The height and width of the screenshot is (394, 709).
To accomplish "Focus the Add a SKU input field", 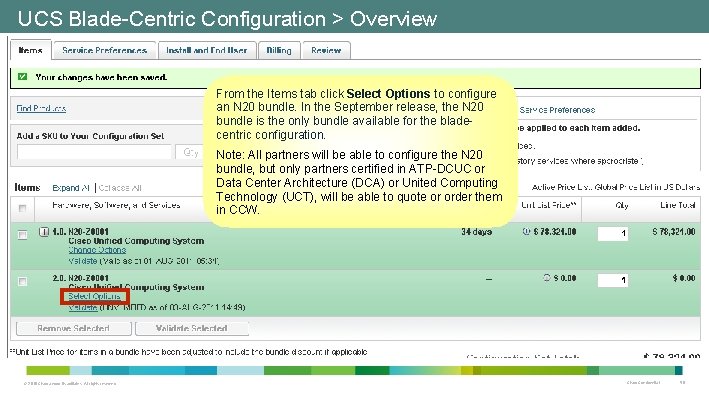I will tap(95, 152).
